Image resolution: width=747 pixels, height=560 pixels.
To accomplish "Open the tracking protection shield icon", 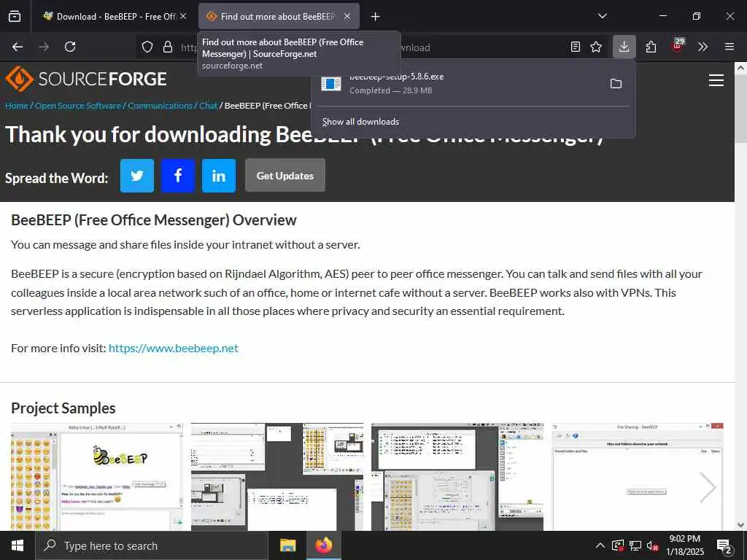I will coord(147,47).
